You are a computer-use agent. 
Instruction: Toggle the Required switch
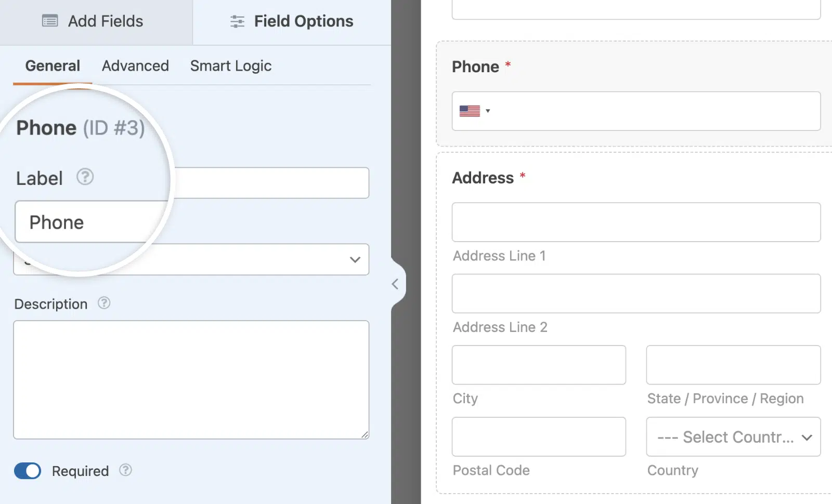click(28, 471)
